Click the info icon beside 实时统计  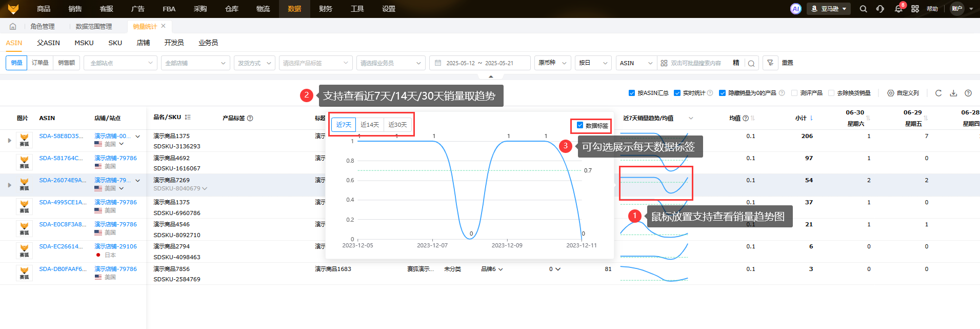pos(710,93)
